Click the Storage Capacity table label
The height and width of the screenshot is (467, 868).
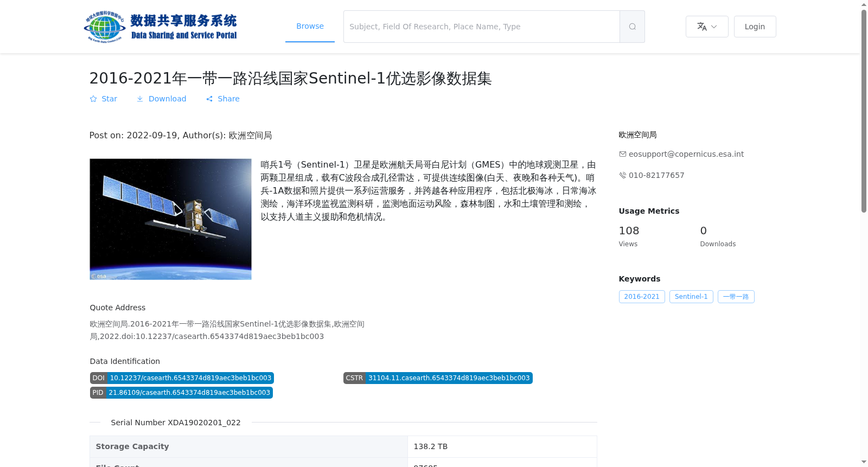pos(132,446)
